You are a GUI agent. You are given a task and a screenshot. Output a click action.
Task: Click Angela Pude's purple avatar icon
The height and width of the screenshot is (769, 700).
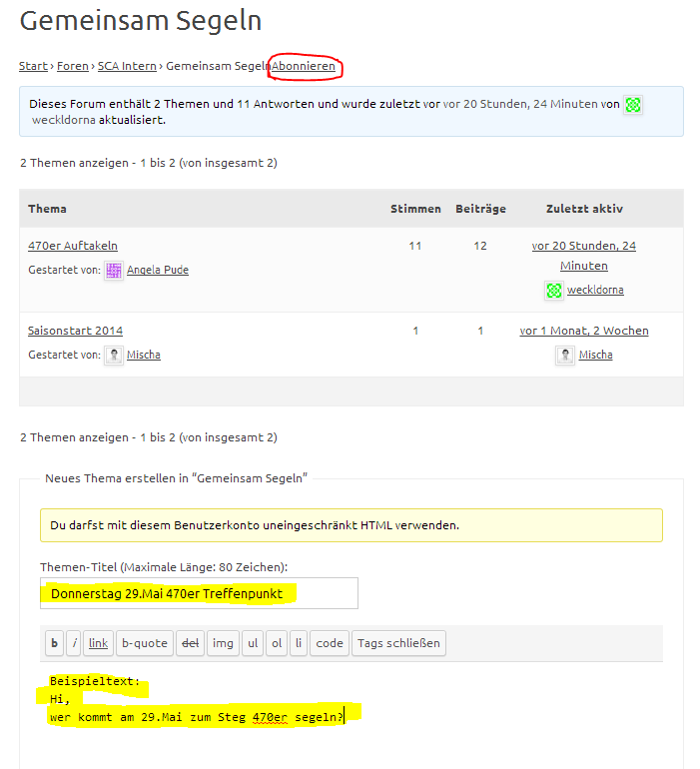(x=114, y=270)
